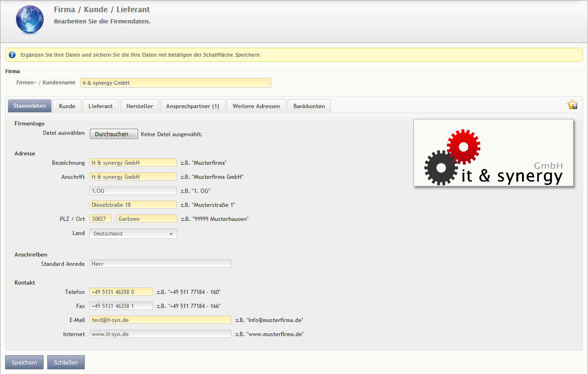The height and width of the screenshot is (374, 588).
Task: Click the heading "Firma / Kunde / Lieferant"
Action: pyautogui.click(x=102, y=9)
